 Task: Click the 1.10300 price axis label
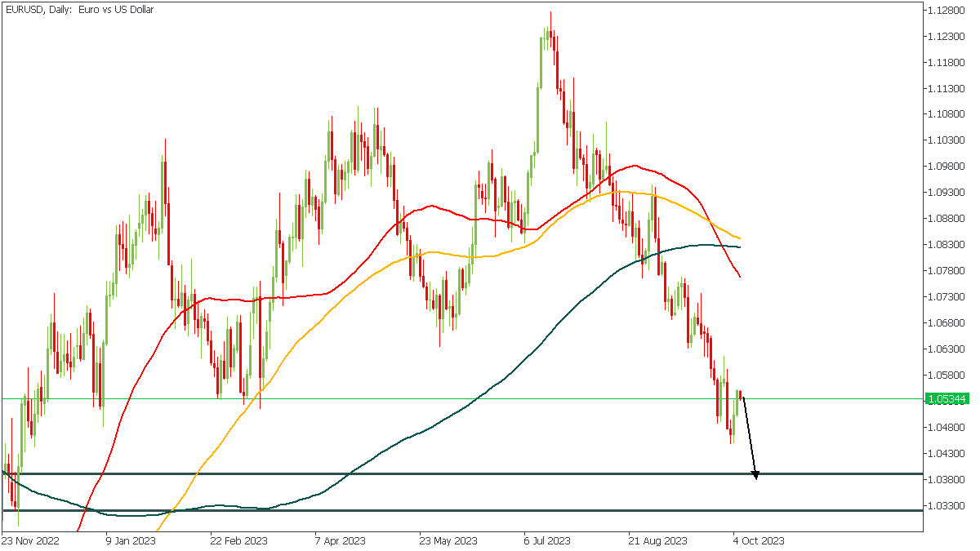click(947, 140)
